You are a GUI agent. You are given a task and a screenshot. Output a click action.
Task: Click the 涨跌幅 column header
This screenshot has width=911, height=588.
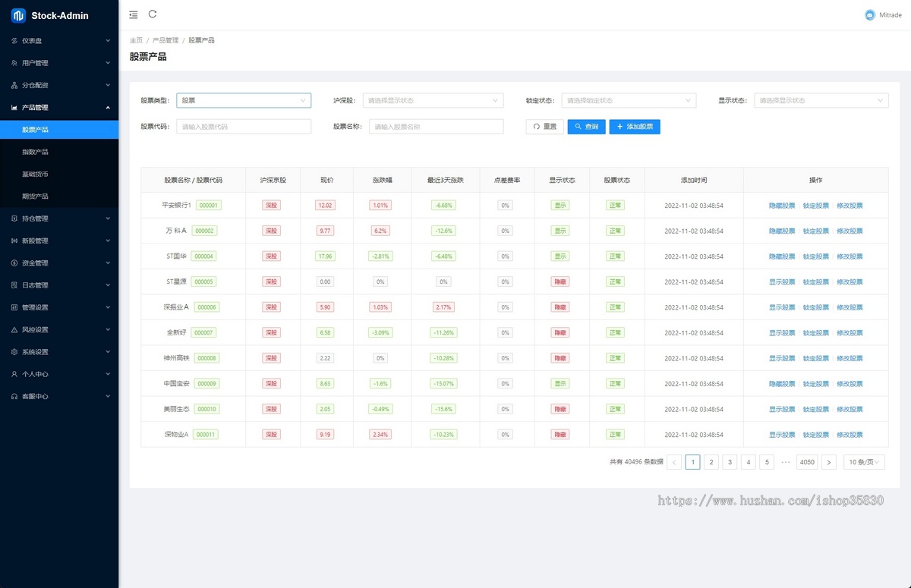point(382,181)
